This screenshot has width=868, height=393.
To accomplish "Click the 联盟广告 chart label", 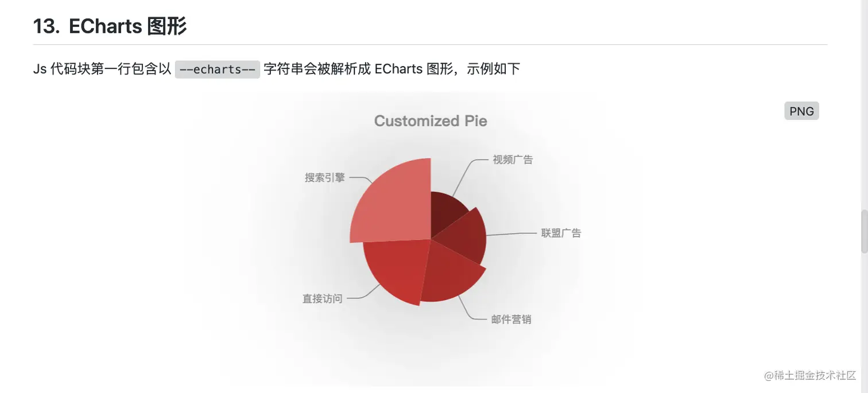I will [x=561, y=233].
